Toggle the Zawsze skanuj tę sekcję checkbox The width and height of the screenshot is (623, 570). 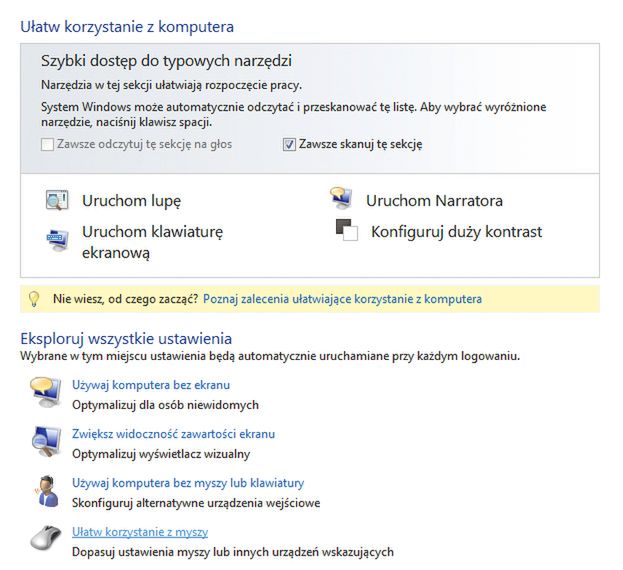pyautogui.click(x=290, y=144)
